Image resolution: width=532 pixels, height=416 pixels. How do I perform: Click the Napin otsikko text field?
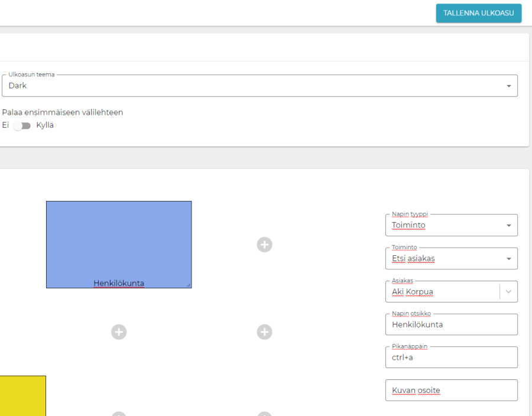(451, 324)
